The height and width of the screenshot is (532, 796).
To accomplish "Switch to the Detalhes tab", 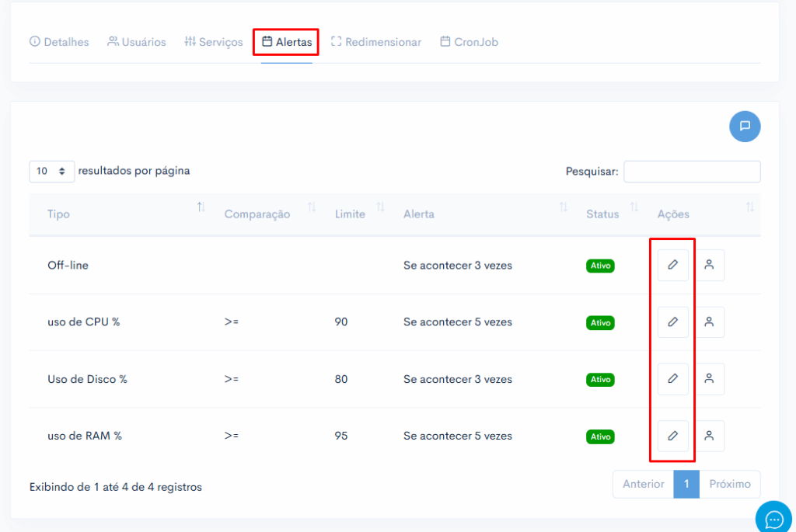I will tap(59, 42).
